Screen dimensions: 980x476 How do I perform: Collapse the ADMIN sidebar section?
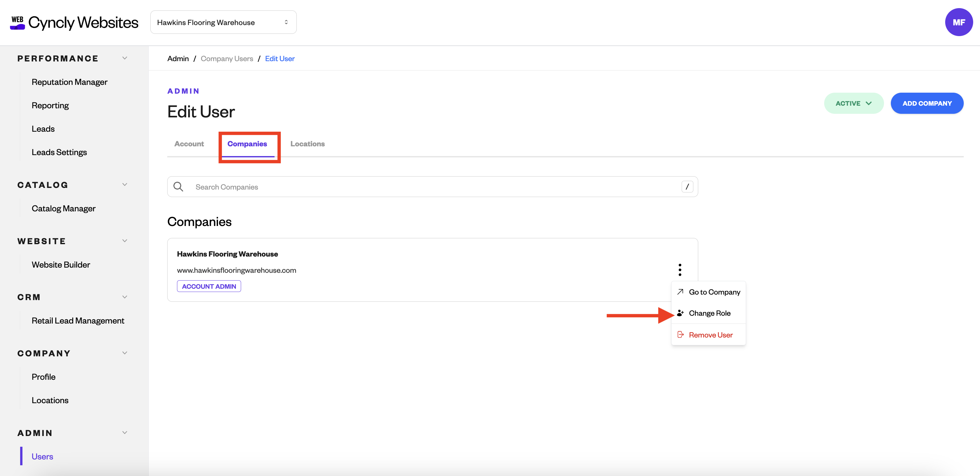[124, 433]
